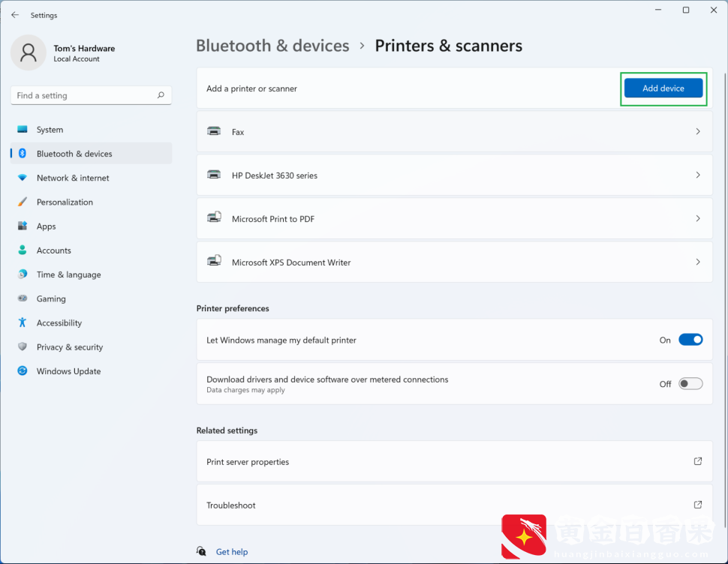Maximize the Settings window
This screenshot has width=728, height=564.
click(x=686, y=10)
